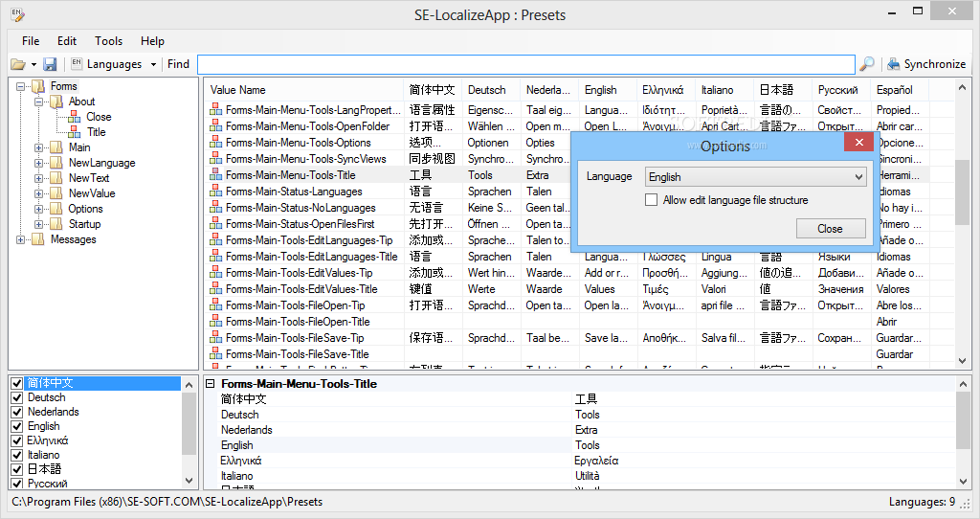
Task: Select the Title item icon under About
Action: click(x=75, y=132)
